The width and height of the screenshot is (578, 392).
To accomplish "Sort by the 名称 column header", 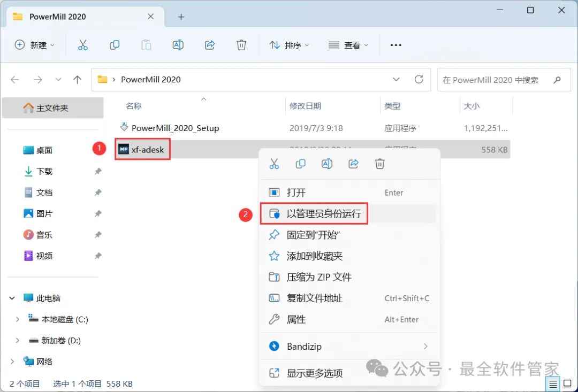I will click(133, 106).
